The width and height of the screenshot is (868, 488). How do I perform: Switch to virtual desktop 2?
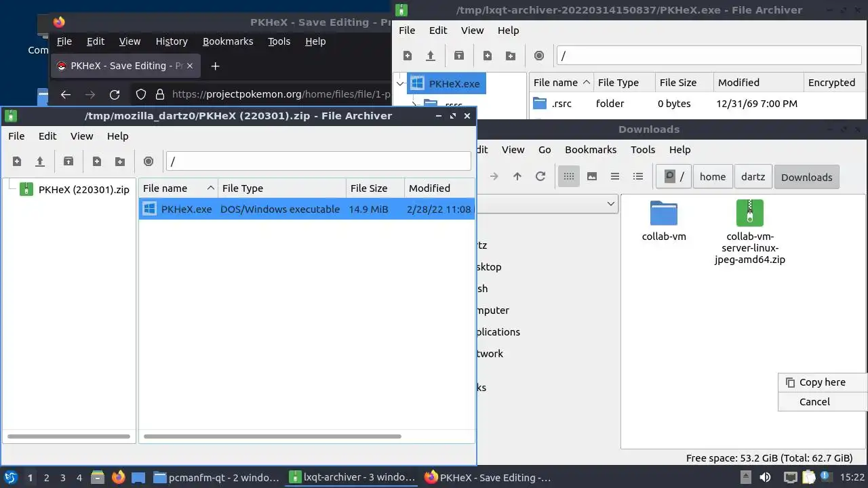coord(46,478)
